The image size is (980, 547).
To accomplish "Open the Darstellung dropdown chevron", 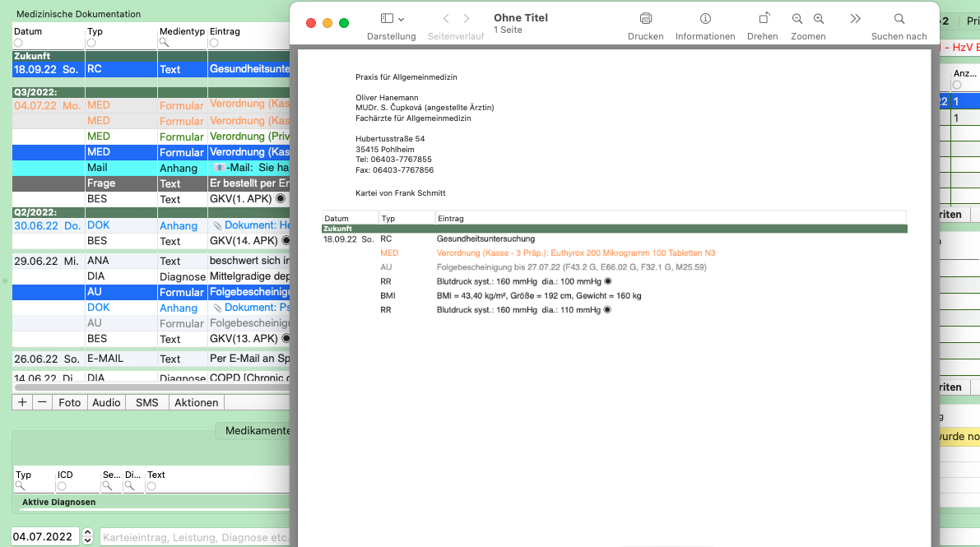I will [x=402, y=20].
